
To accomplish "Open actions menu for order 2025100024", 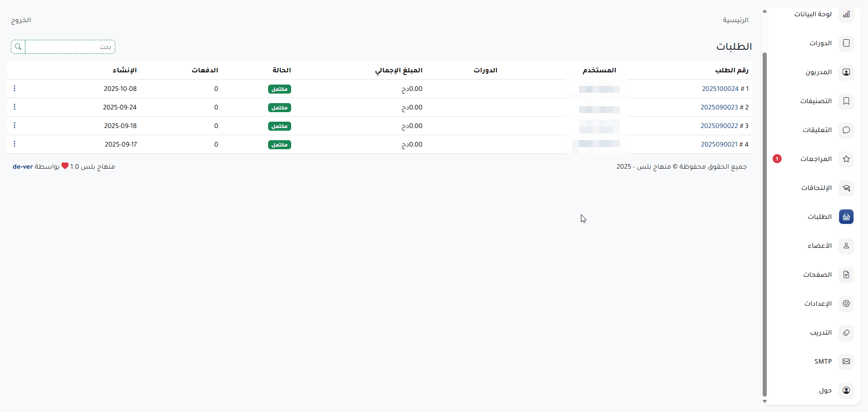I will [14, 89].
